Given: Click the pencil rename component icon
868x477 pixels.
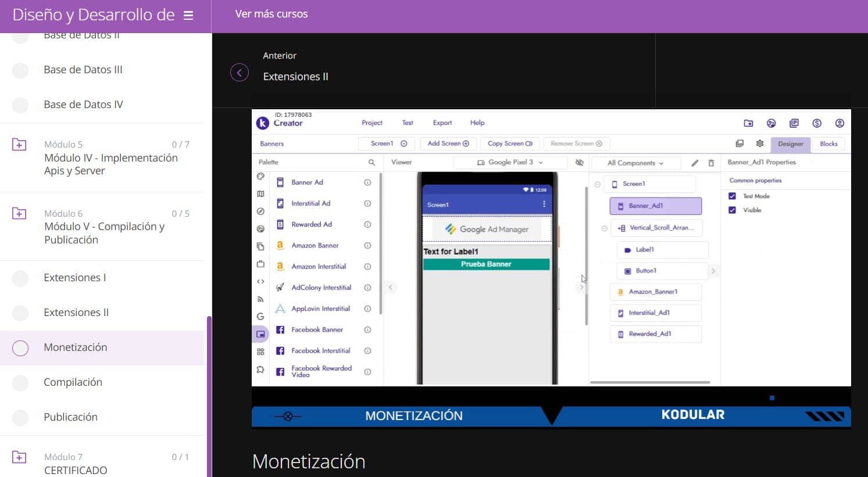Looking at the screenshot, I should pyautogui.click(x=695, y=163).
